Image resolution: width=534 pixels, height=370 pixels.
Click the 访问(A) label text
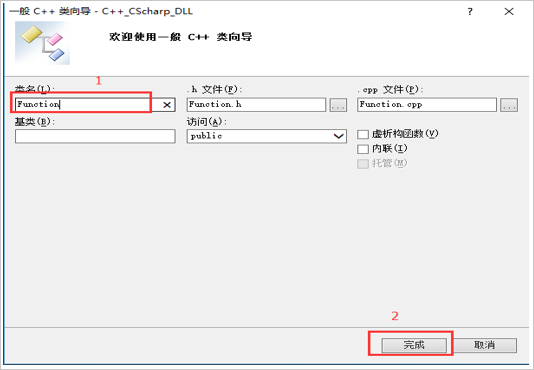click(206, 121)
